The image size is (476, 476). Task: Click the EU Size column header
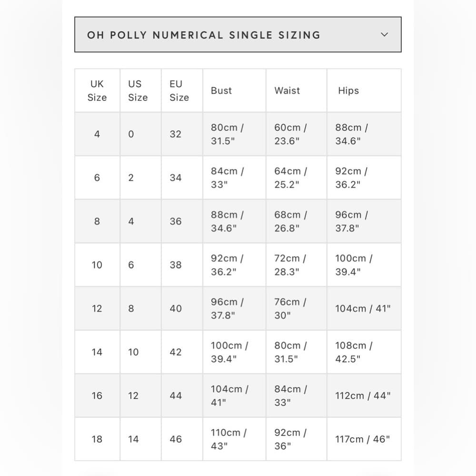tap(182, 90)
